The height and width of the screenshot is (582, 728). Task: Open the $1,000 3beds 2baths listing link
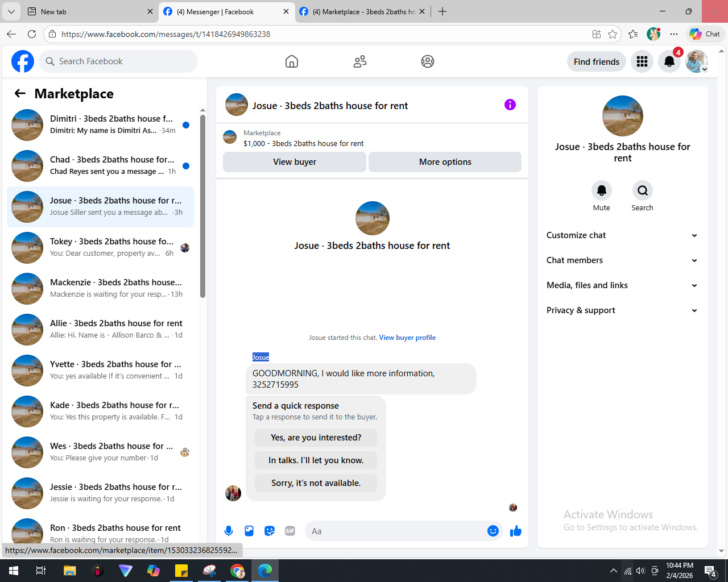tap(304, 143)
